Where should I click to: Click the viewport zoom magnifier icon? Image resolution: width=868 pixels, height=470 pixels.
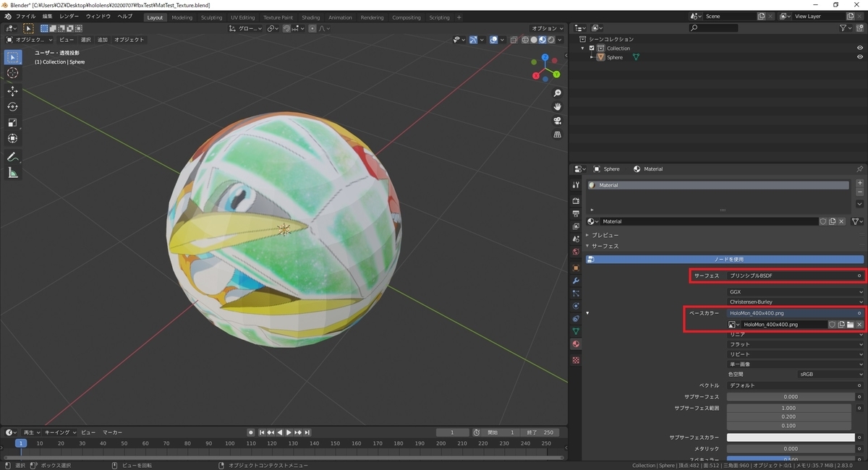pyautogui.click(x=558, y=94)
